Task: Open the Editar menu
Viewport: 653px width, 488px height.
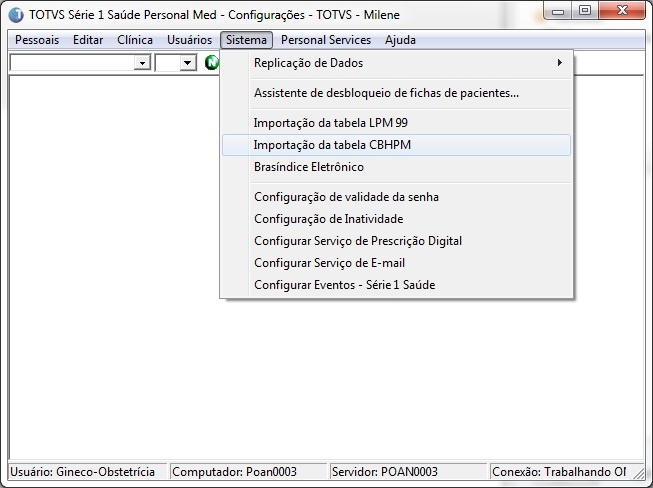Action: tap(88, 40)
